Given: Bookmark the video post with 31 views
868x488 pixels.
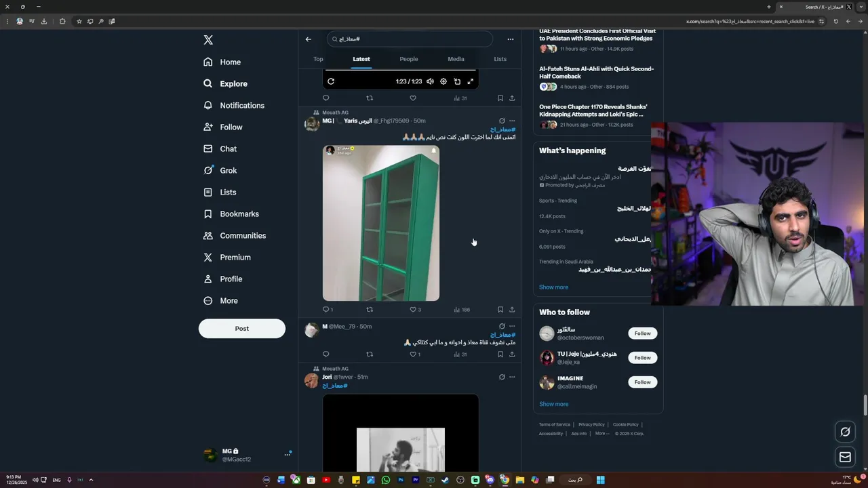Looking at the screenshot, I should [x=500, y=98].
